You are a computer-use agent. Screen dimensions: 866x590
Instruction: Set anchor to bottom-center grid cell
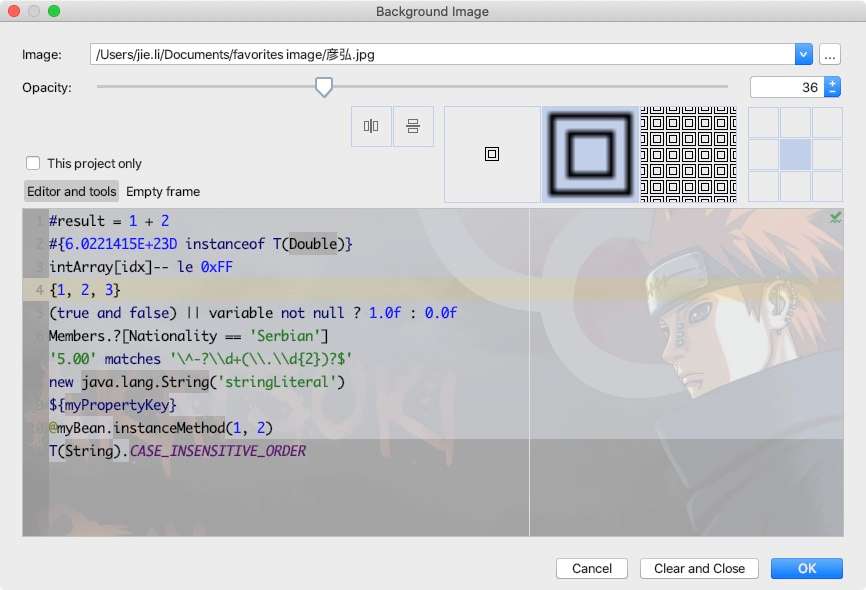pos(795,186)
